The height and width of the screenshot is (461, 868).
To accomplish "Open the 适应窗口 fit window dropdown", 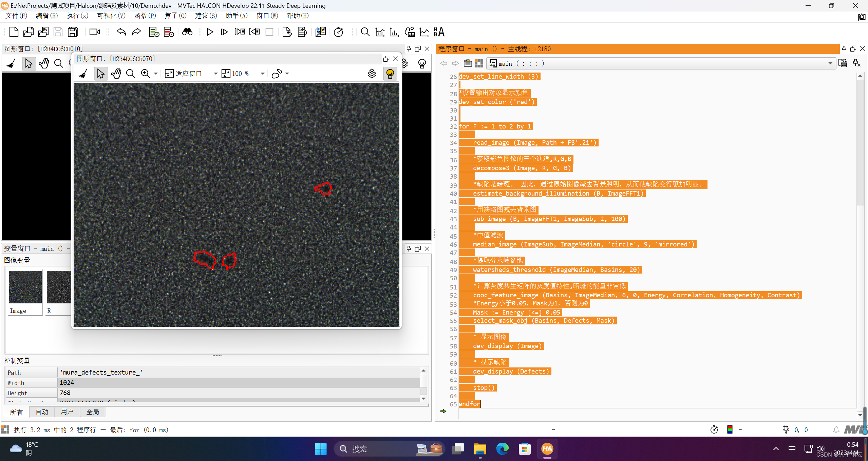I will click(215, 74).
